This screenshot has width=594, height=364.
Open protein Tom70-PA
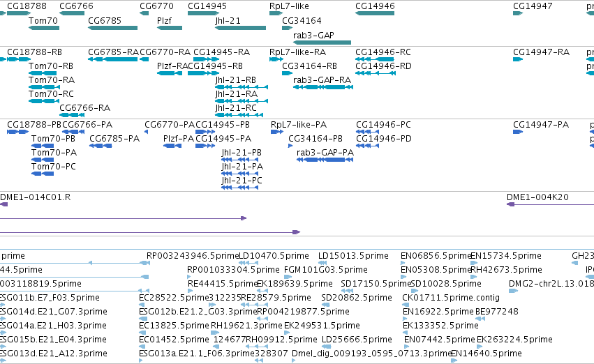[43, 160]
